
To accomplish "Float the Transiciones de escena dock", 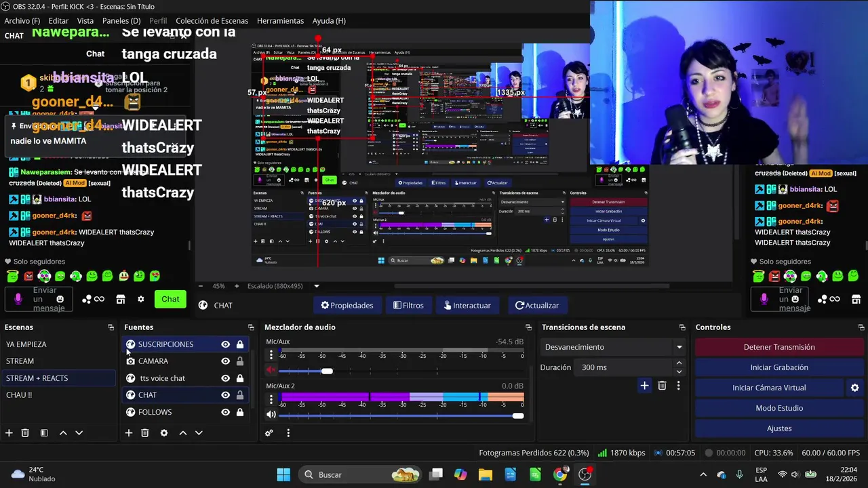I will pos(682,327).
